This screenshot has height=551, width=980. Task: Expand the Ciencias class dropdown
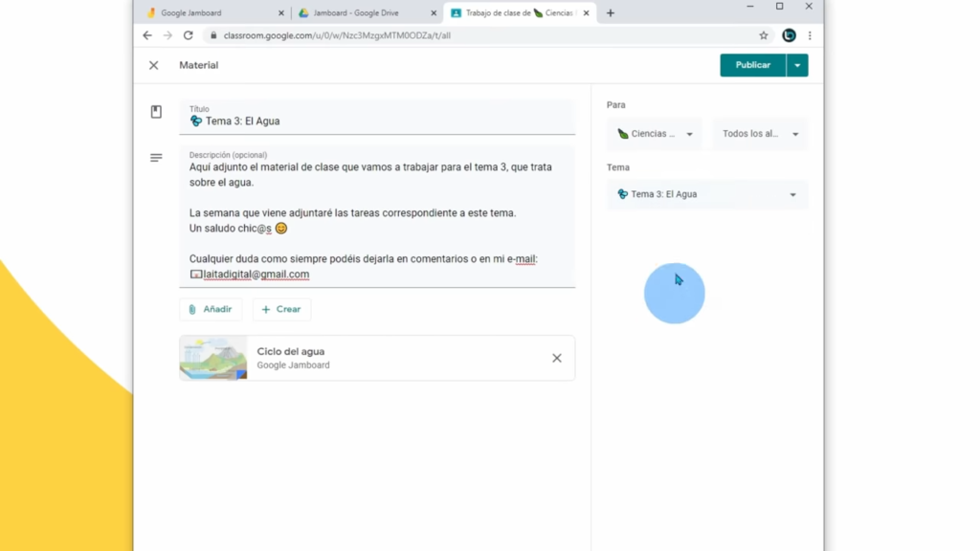(x=655, y=134)
